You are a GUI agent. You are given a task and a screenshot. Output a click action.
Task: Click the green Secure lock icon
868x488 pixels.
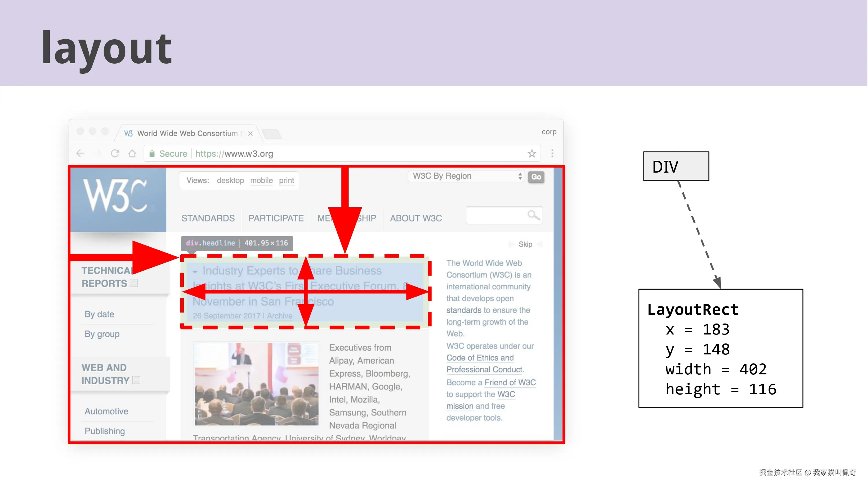pos(152,154)
